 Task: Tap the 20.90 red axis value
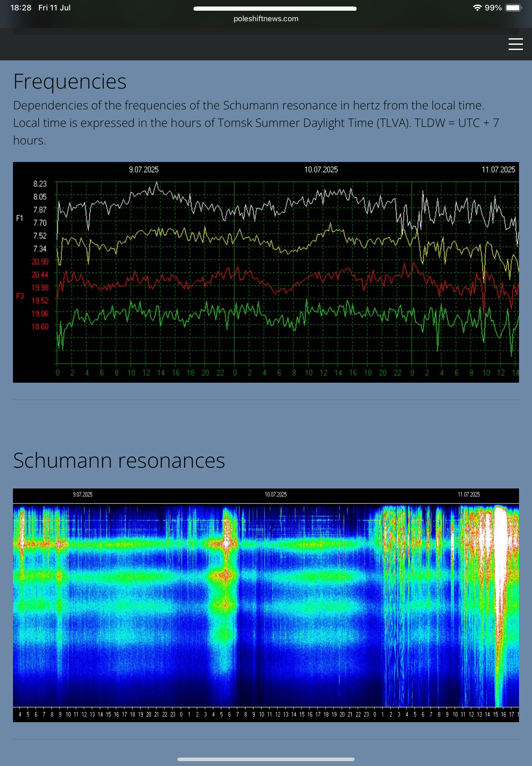tap(40, 262)
